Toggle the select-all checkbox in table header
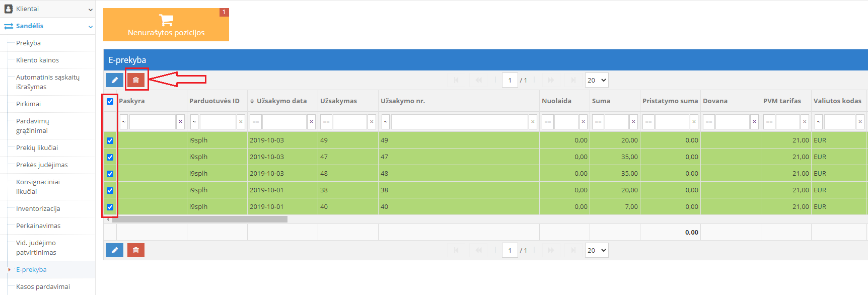The width and height of the screenshot is (868, 295). point(110,101)
